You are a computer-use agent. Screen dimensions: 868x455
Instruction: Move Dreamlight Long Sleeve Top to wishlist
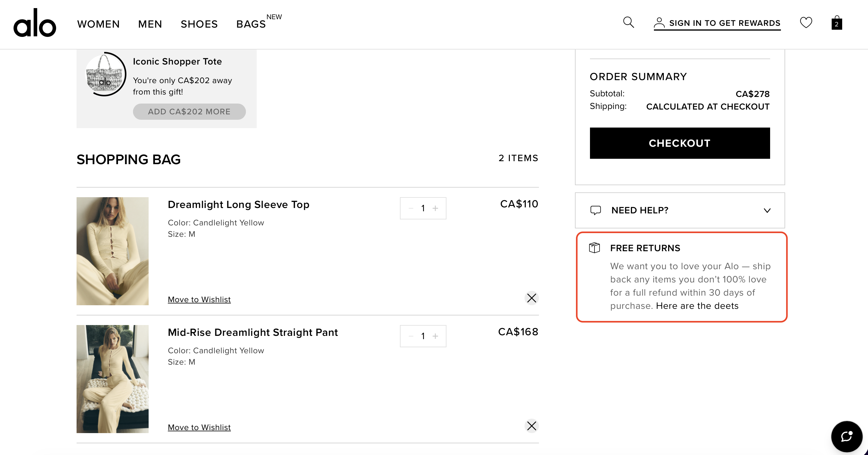tap(199, 300)
